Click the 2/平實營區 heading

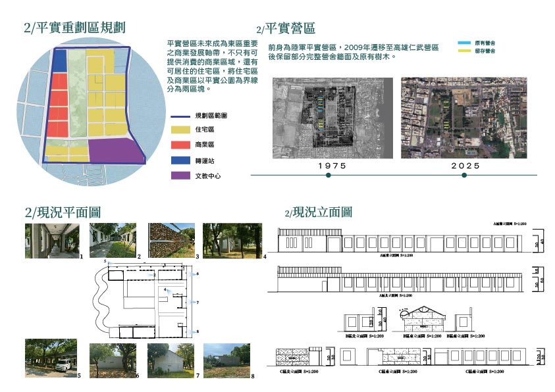[x=286, y=29]
